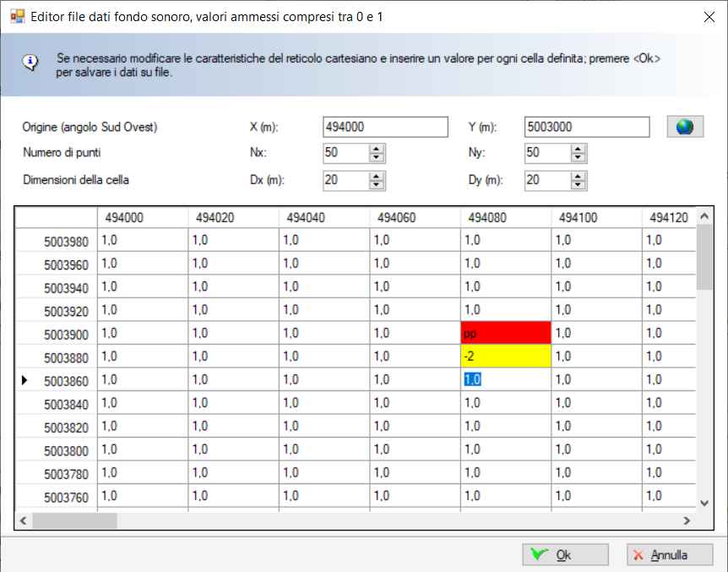
Task: Close the editor dialog window
Action: [x=707, y=15]
